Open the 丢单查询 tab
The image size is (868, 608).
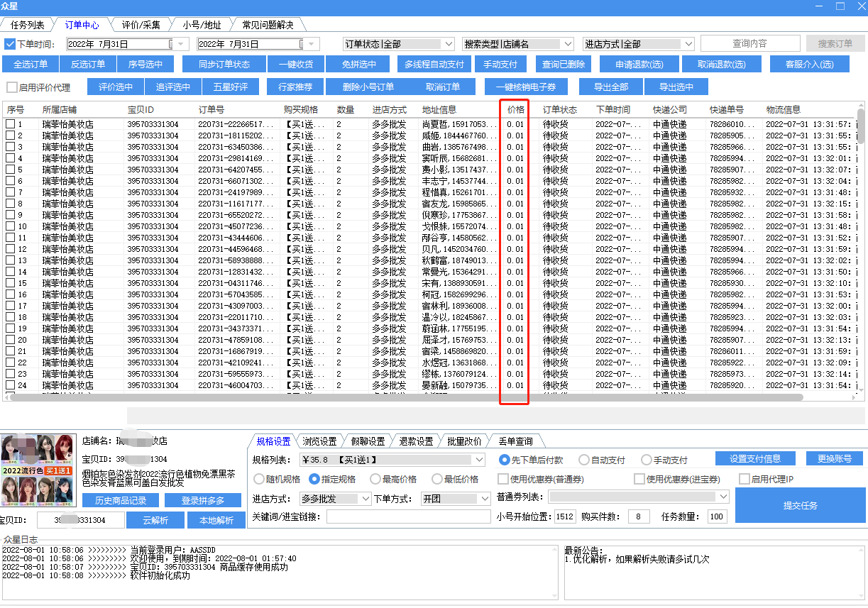click(515, 441)
